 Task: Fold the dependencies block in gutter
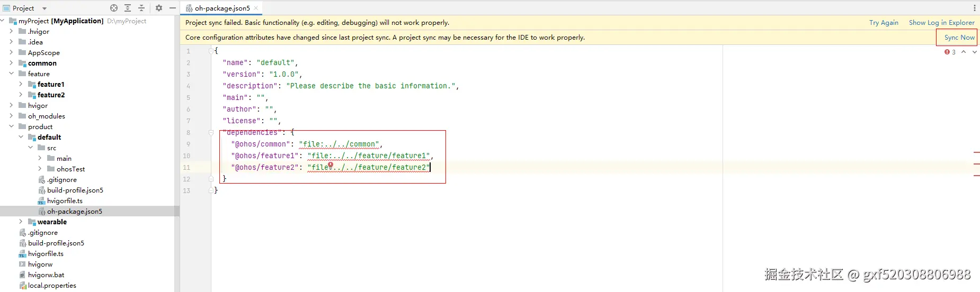click(x=211, y=133)
